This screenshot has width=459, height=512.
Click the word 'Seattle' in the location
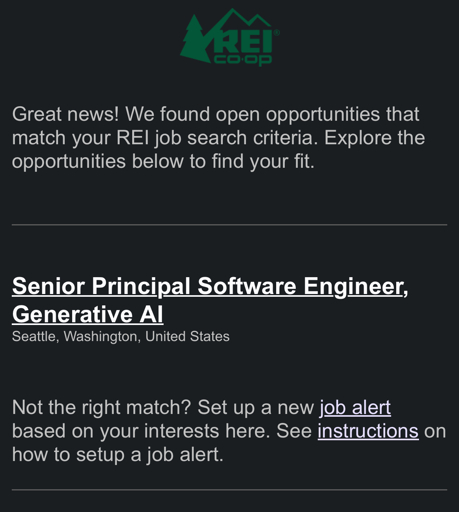(x=35, y=336)
